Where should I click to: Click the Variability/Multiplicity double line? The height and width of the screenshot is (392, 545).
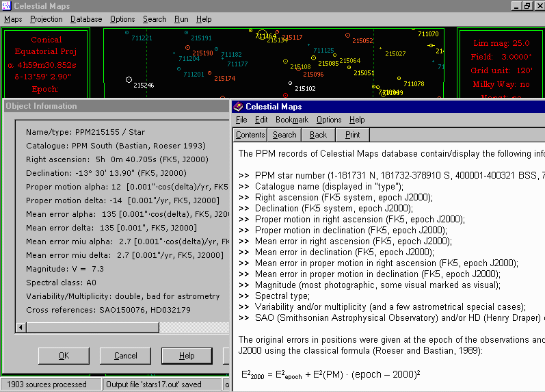tap(122, 296)
